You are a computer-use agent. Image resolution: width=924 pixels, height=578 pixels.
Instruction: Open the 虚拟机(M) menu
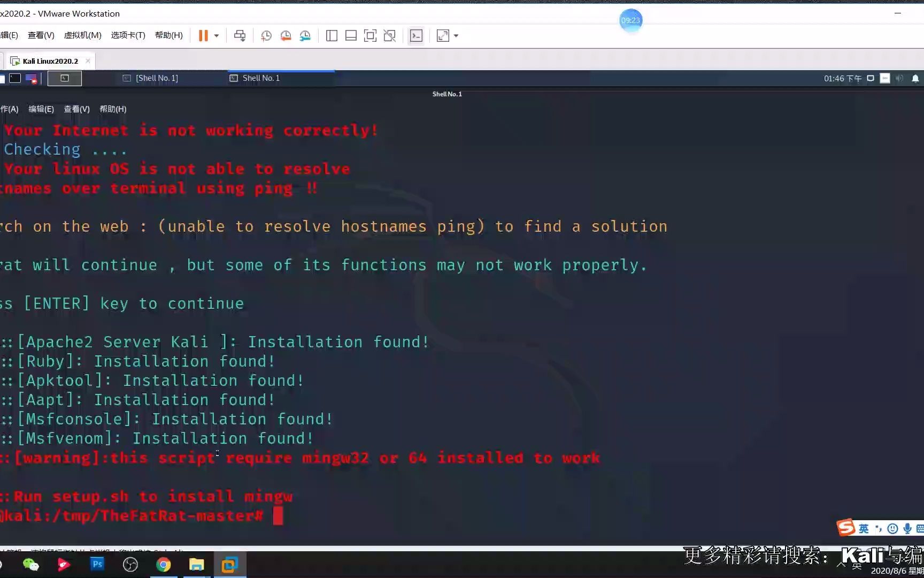click(x=82, y=35)
